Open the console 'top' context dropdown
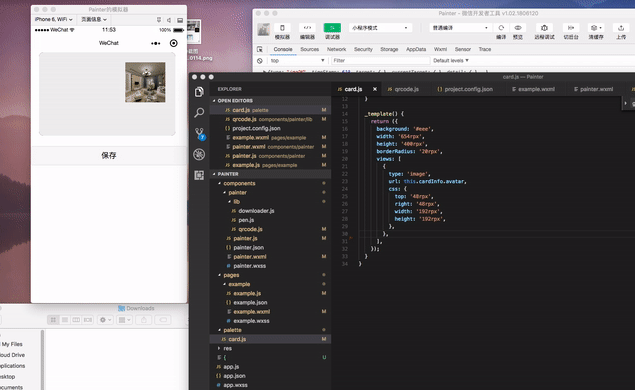Image resolution: width=635 pixels, height=390 pixels. pos(297,61)
